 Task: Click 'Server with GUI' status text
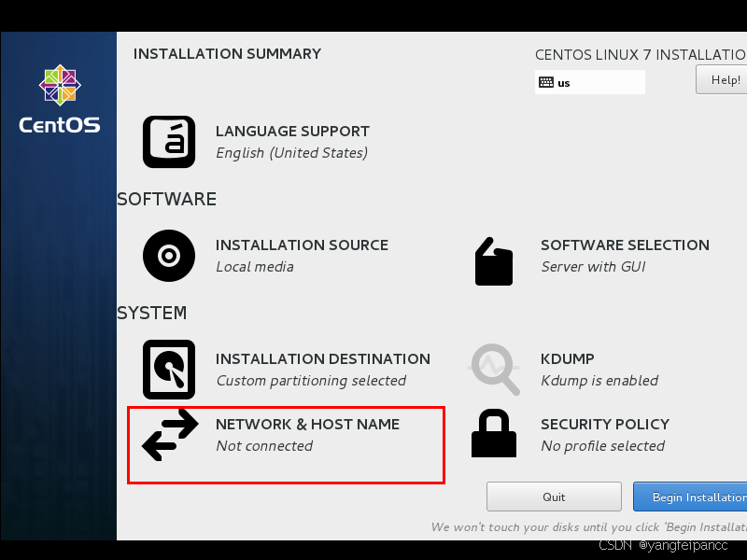[594, 267]
